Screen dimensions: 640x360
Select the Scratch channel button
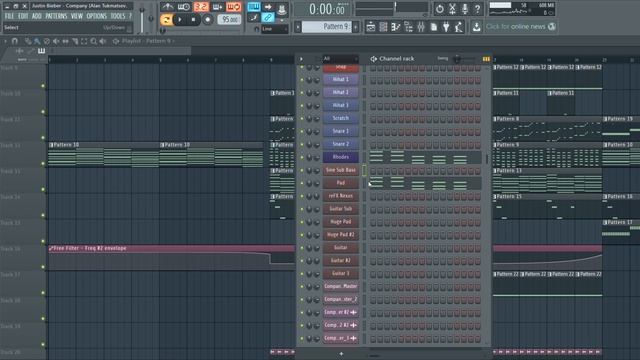point(340,118)
